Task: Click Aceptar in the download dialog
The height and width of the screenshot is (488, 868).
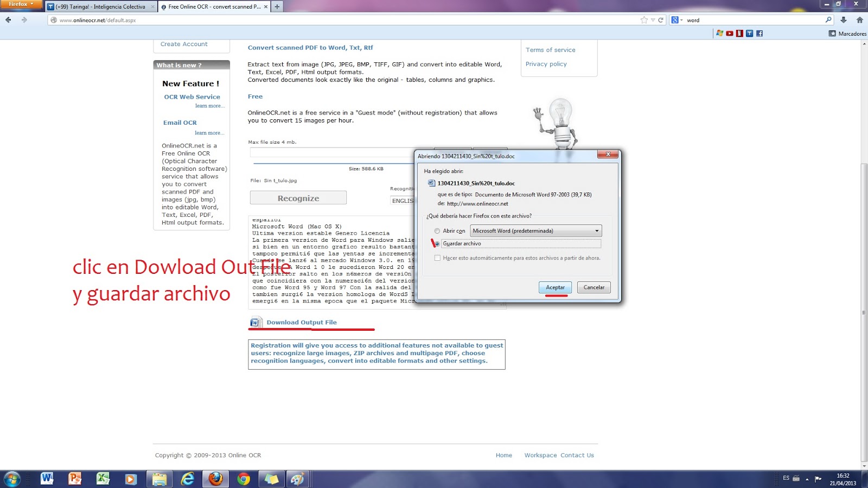Action: (x=555, y=287)
